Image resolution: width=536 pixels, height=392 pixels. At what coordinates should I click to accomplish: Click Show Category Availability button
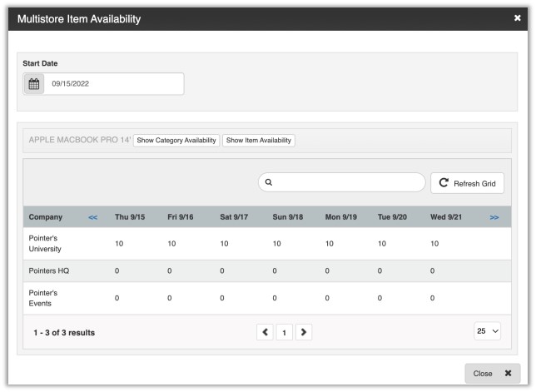coord(176,141)
